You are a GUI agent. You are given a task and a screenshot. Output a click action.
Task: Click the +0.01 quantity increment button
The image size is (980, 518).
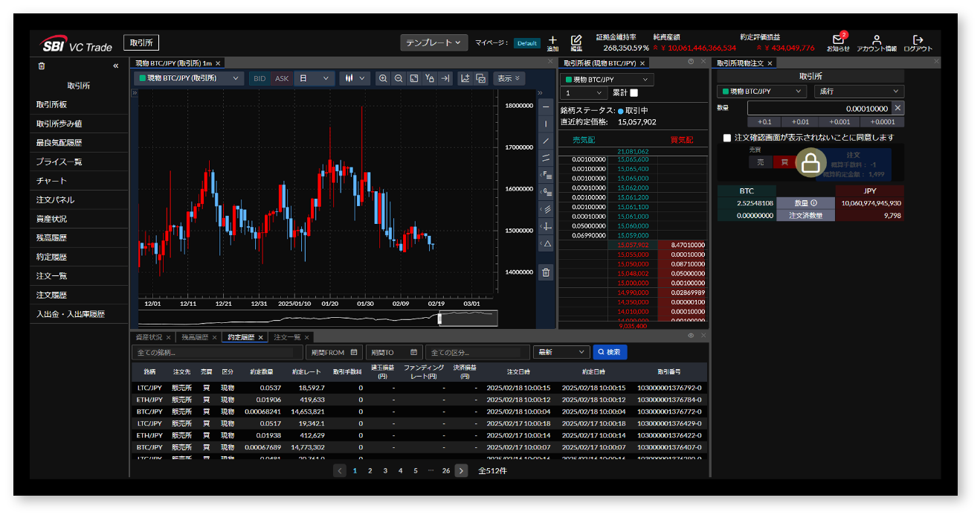pyautogui.click(x=800, y=121)
